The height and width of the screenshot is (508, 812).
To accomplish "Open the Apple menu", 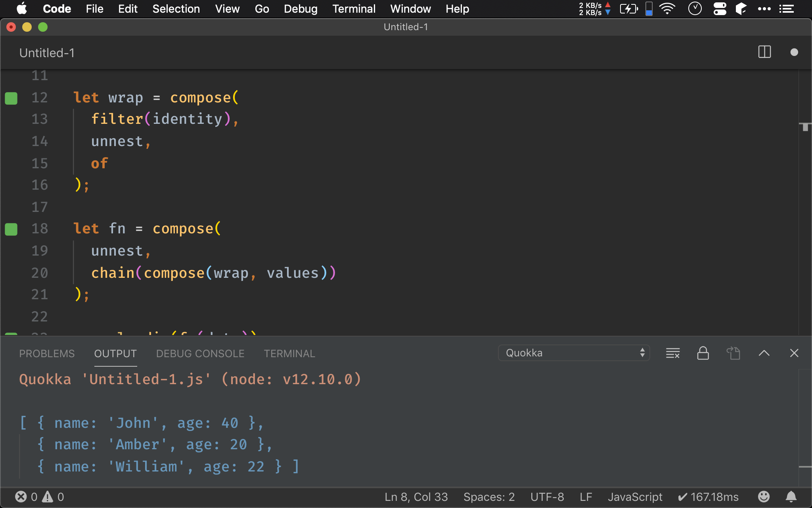I will (22, 9).
